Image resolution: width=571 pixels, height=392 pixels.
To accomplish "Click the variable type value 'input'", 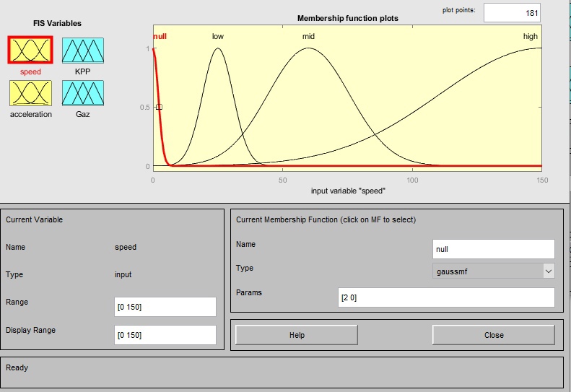I will tap(123, 275).
